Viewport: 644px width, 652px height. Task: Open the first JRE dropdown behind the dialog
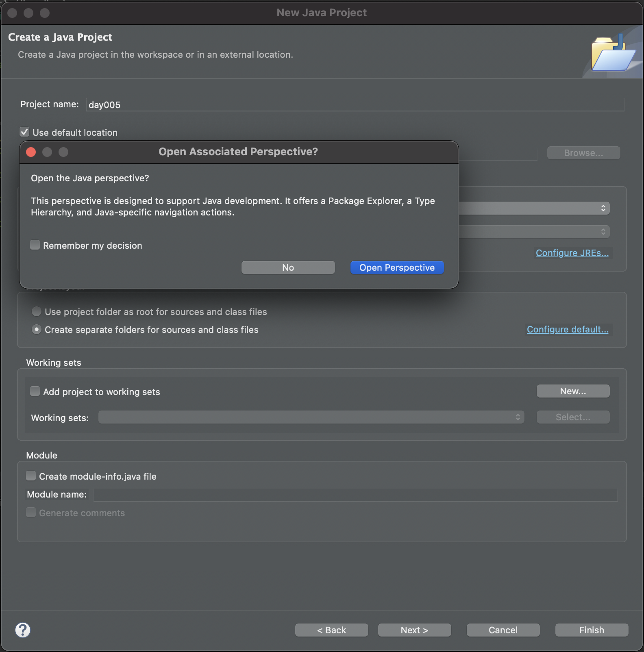pyautogui.click(x=534, y=208)
